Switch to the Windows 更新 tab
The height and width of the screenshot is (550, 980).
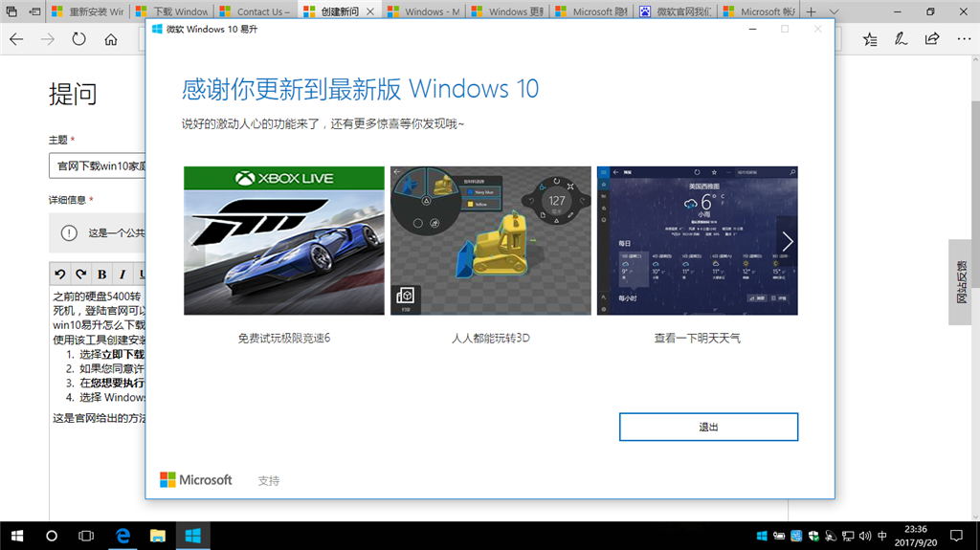pos(507,11)
